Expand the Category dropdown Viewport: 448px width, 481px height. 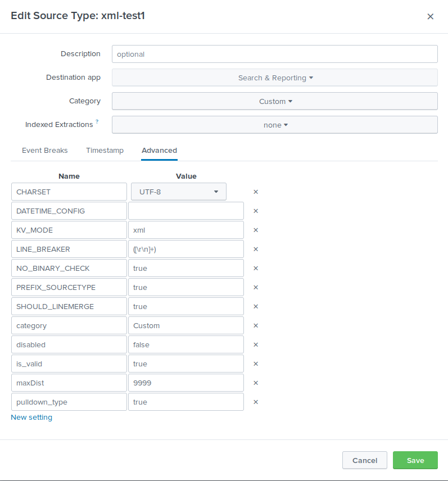pos(275,101)
